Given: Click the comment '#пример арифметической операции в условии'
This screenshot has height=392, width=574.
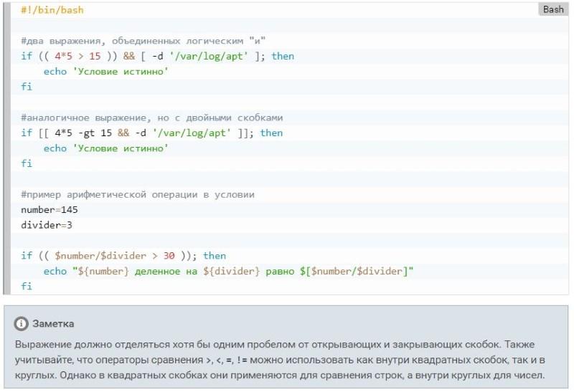Looking at the screenshot, I should [x=138, y=194].
